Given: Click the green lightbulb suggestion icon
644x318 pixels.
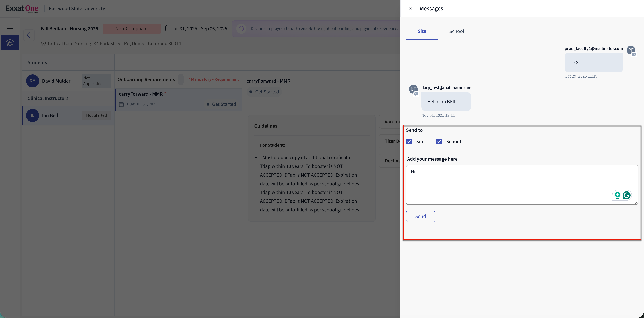Looking at the screenshot, I should (617, 195).
